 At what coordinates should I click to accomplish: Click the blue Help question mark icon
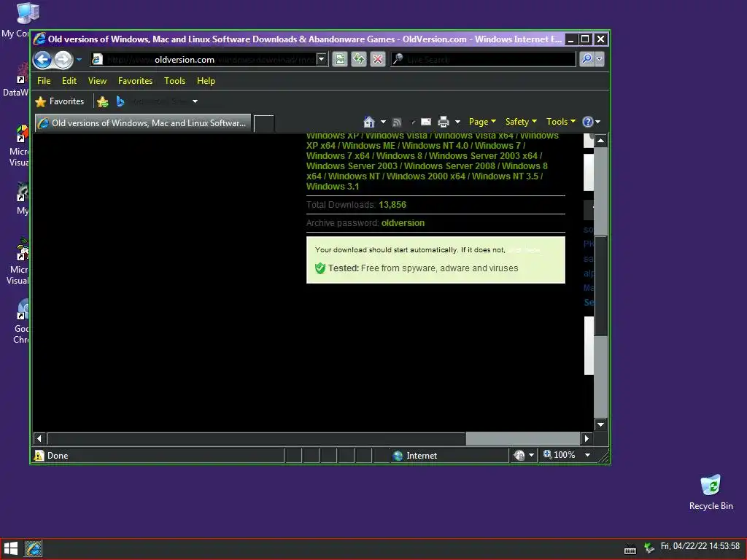pos(588,122)
